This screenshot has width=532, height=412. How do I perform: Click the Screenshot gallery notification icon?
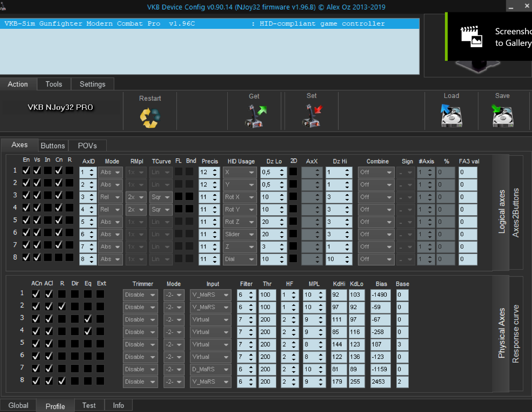point(472,37)
